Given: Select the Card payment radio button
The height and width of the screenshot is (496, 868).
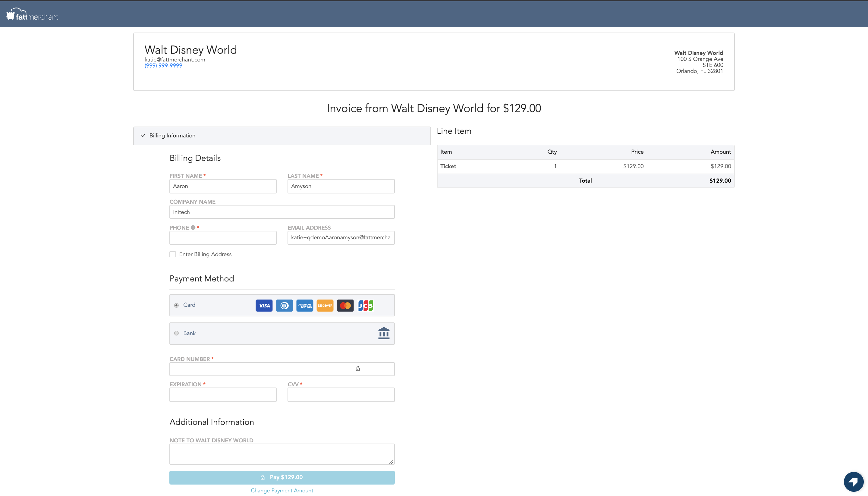Looking at the screenshot, I should (x=176, y=305).
